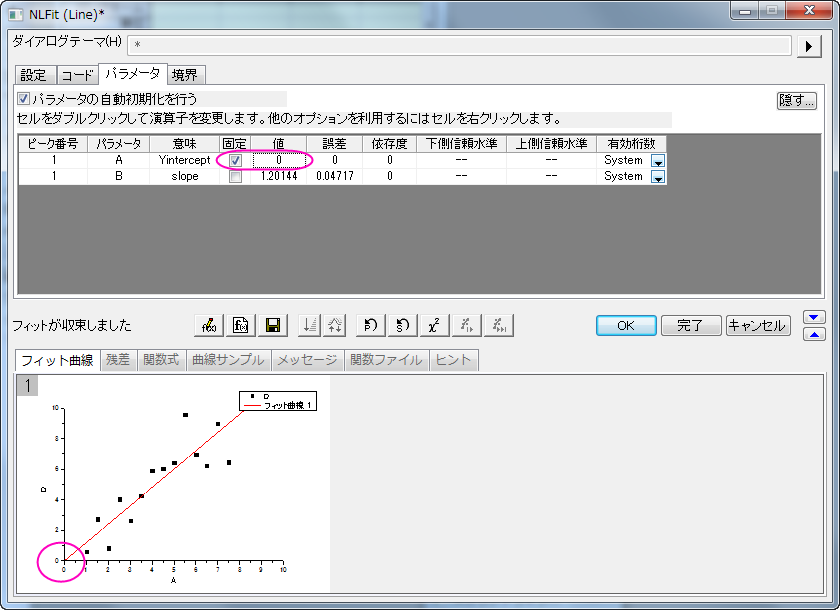
Task: Open the ヒント tab
Action: [x=453, y=360]
